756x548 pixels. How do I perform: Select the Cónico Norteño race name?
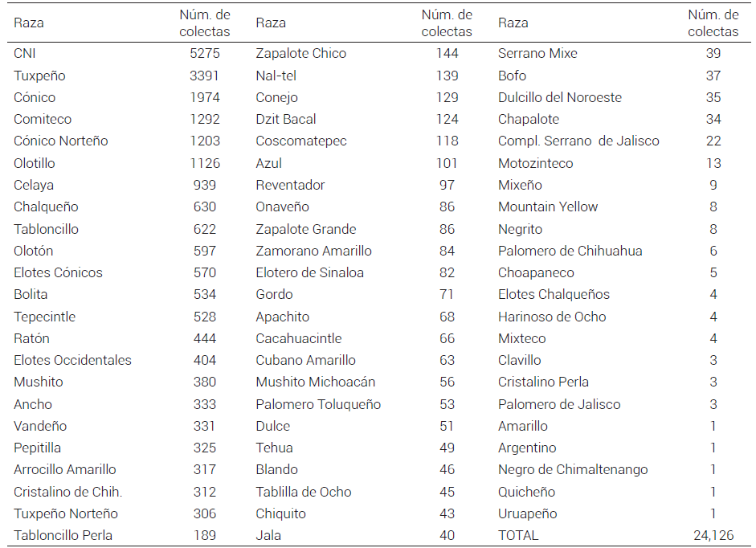(x=61, y=141)
